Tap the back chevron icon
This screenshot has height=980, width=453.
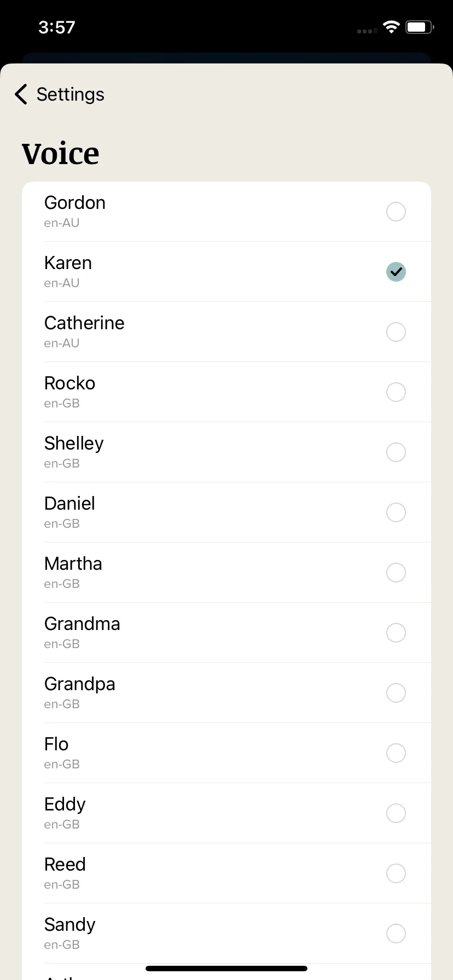pyautogui.click(x=21, y=94)
